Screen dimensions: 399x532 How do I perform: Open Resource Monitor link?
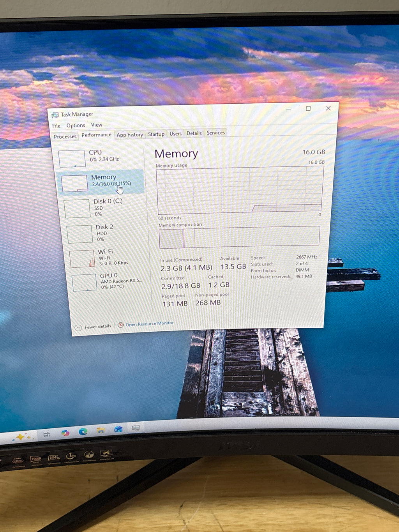coord(149,324)
